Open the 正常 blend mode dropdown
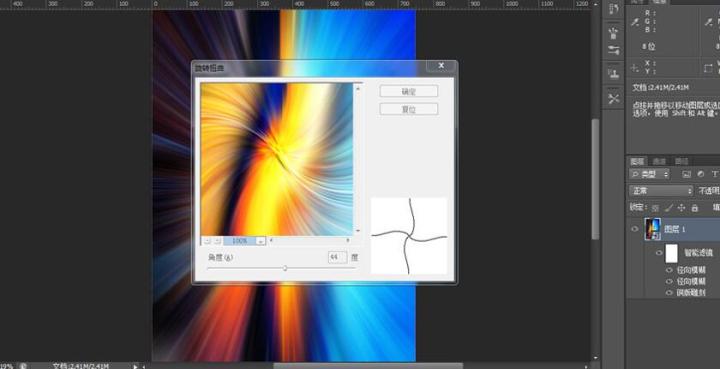The height and width of the screenshot is (369, 720). point(661,190)
